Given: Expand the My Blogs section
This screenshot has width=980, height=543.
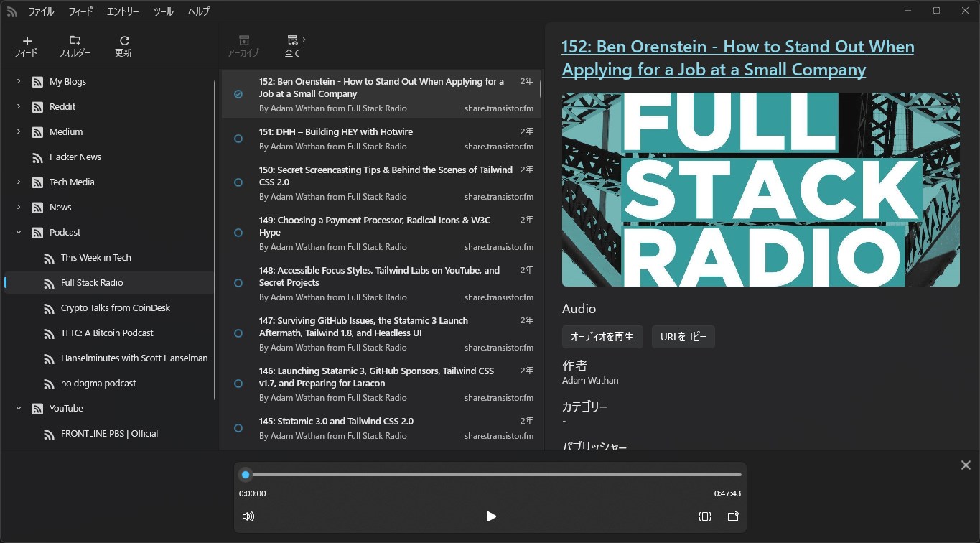Looking at the screenshot, I should [17, 81].
